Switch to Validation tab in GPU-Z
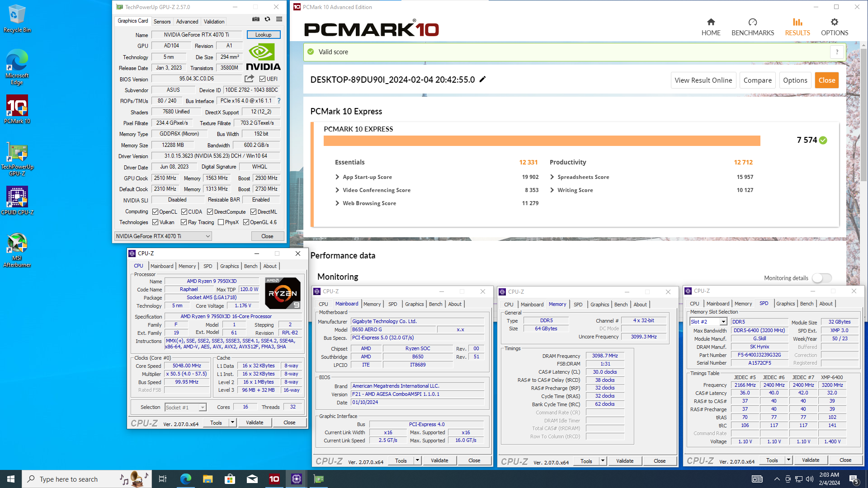 [x=214, y=21]
